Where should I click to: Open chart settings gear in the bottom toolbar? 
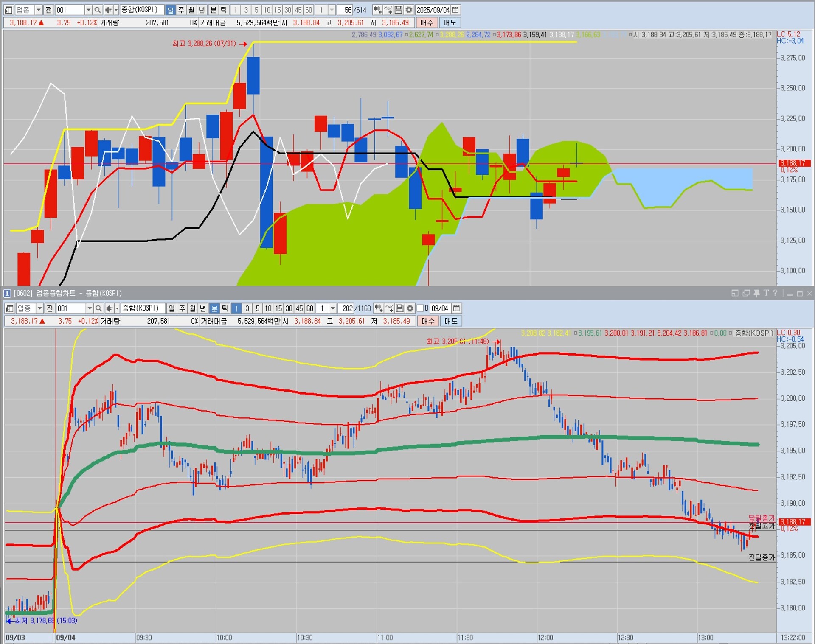410,308
